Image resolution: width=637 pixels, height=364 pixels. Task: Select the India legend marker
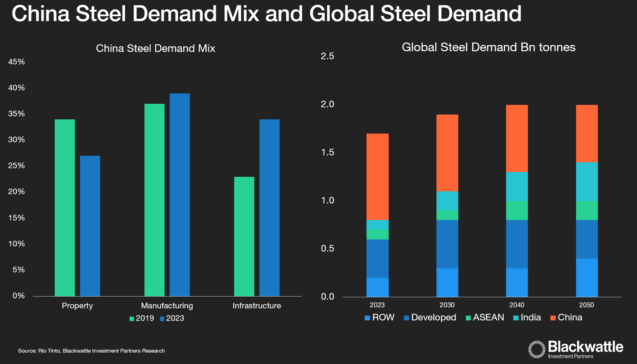(x=516, y=318)
